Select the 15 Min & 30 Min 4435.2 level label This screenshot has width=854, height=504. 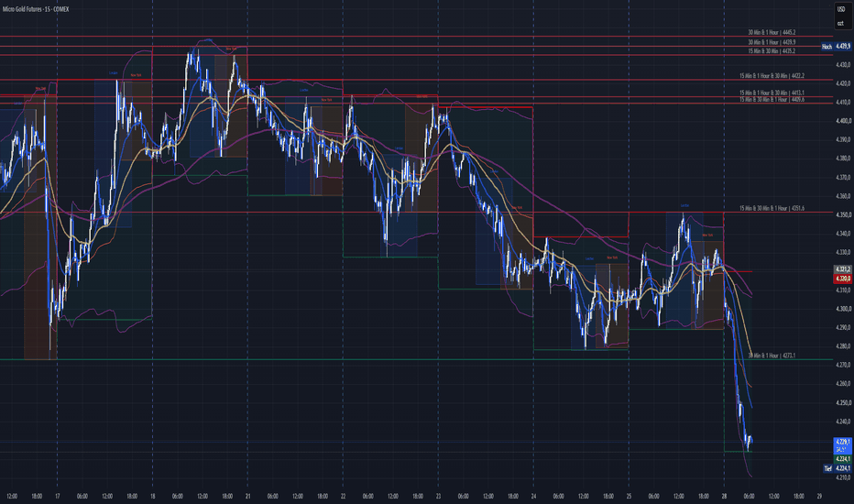[772, 51]
